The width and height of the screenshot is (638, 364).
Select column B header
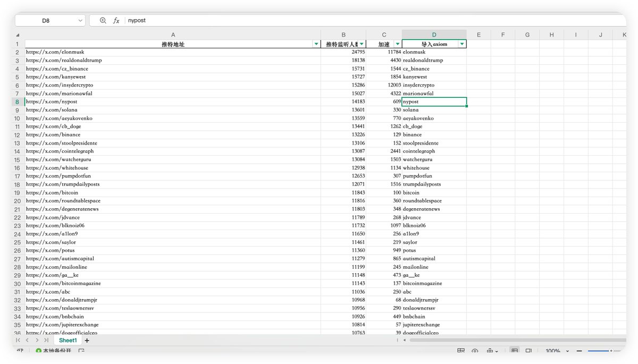343,35
